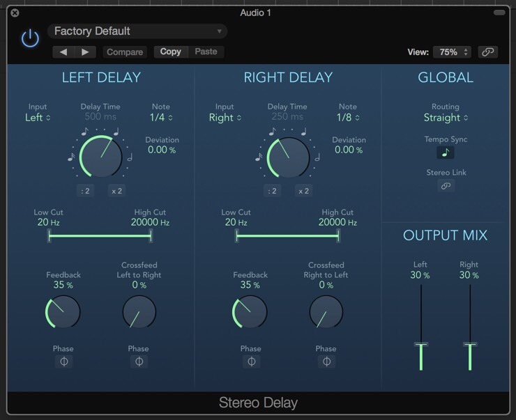
Task: Toggle Crossfeed Right to Left Phase invert
Action: (326, 361)
